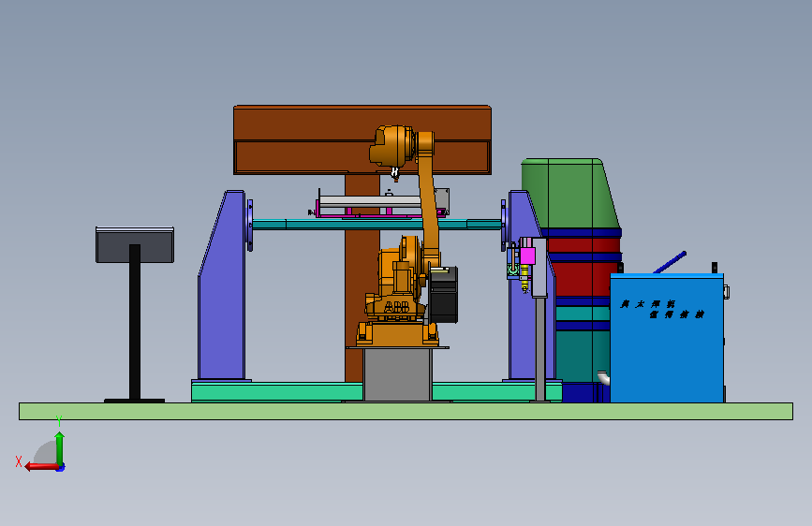Image resolution: width=812 pixels, height=526 pixels.
Task: Select the green hood atop the fume extractor
Action: pos(569,193)
